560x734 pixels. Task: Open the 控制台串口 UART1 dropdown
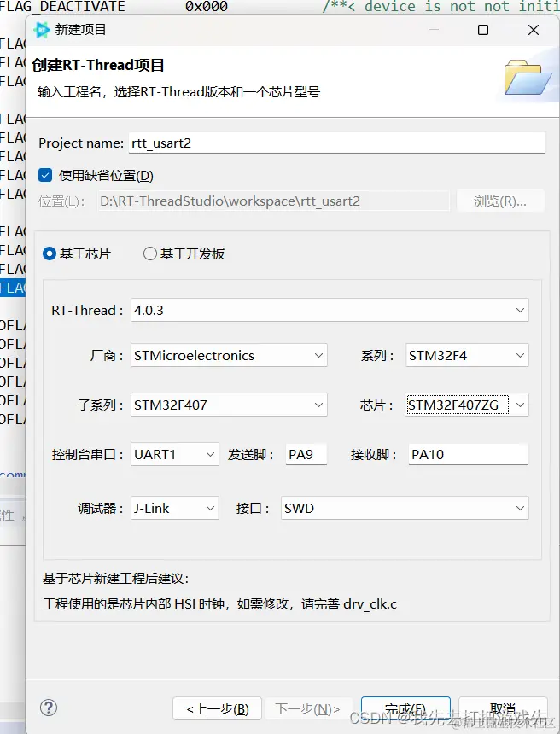175,454
